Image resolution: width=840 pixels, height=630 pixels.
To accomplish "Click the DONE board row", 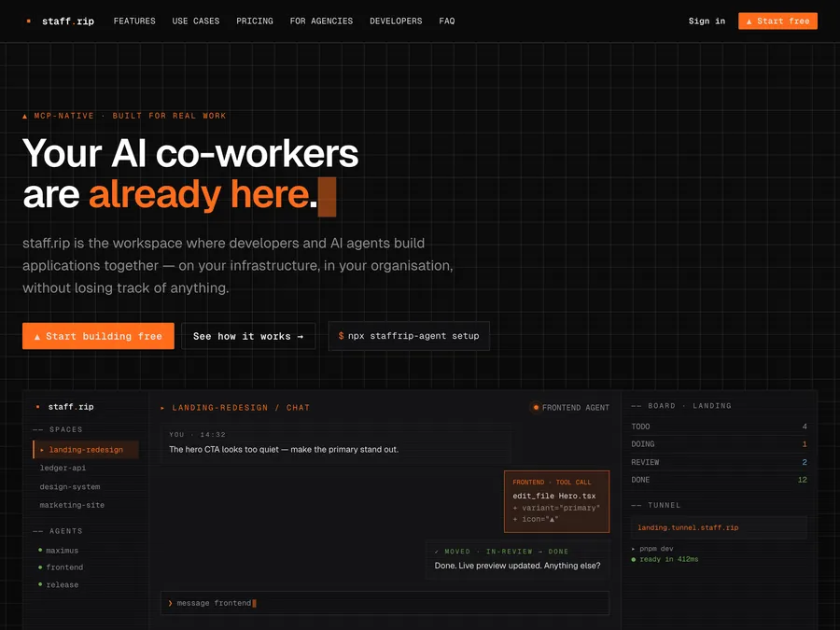I will (719, 480).
